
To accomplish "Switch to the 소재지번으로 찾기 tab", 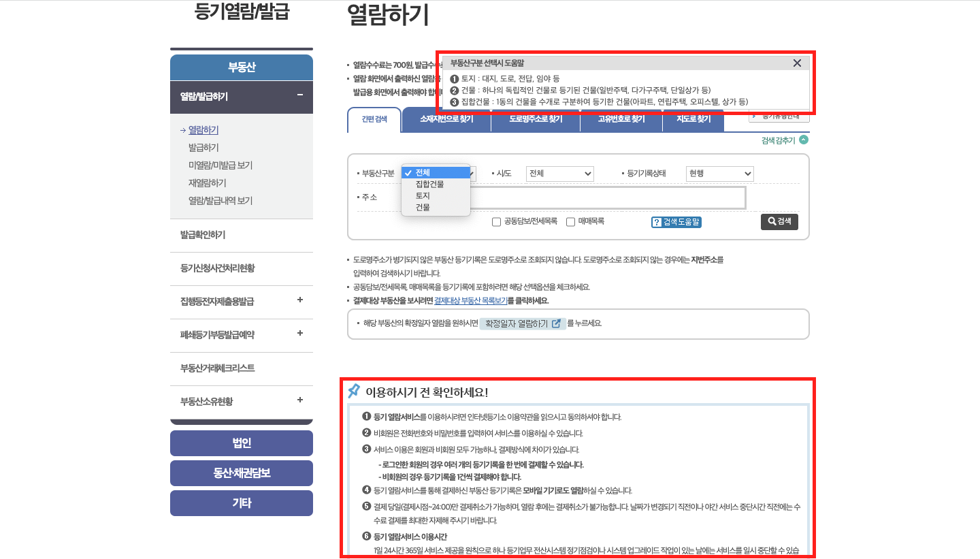I will [447, 121].
